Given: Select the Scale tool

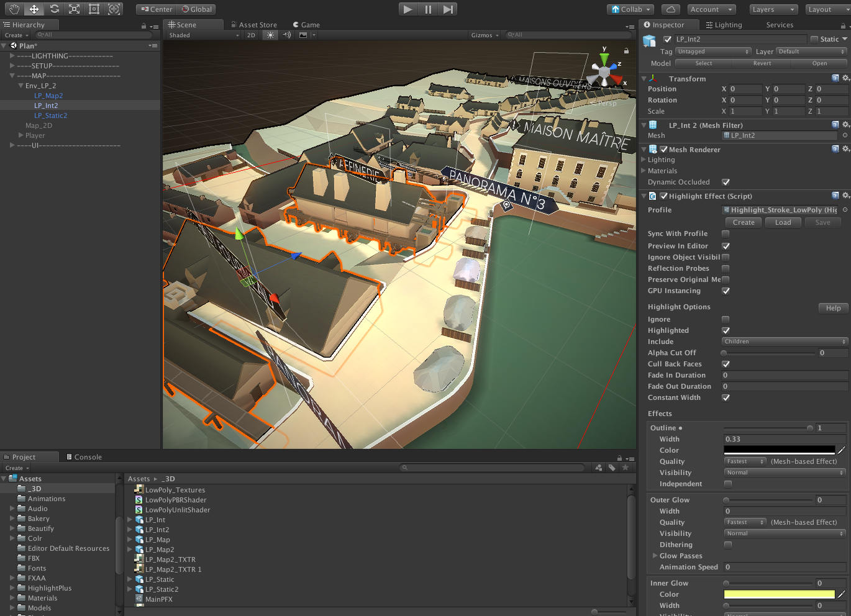Looking at the screenshot, I should coord(74,9).
